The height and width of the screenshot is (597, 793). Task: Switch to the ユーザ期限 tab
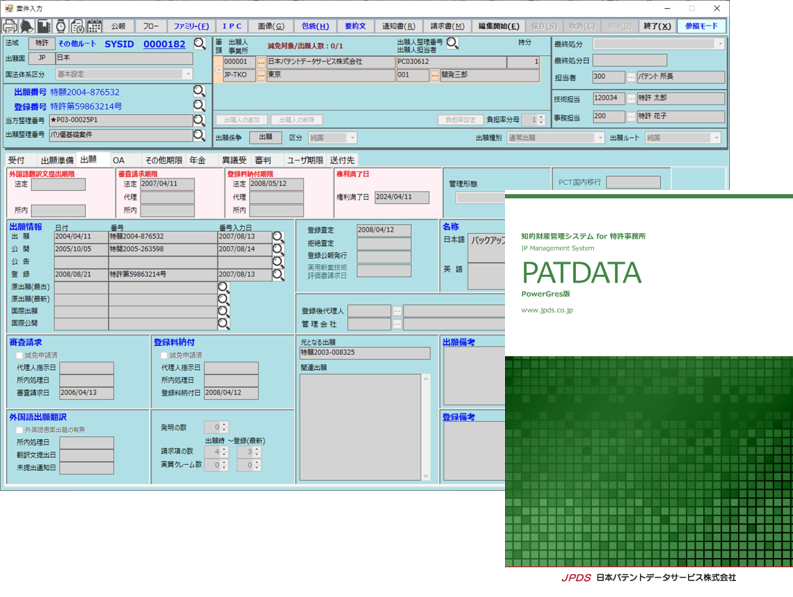click(305, 160)
